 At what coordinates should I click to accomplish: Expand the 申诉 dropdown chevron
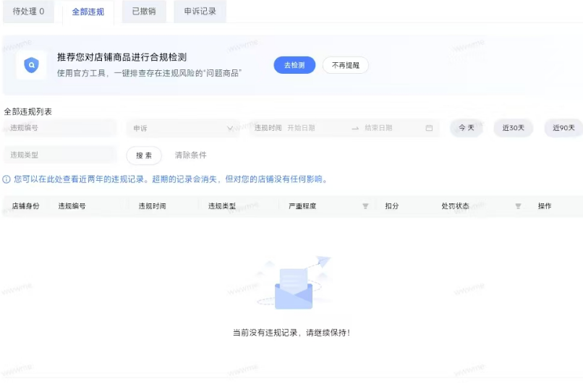(x=231, y=128)
